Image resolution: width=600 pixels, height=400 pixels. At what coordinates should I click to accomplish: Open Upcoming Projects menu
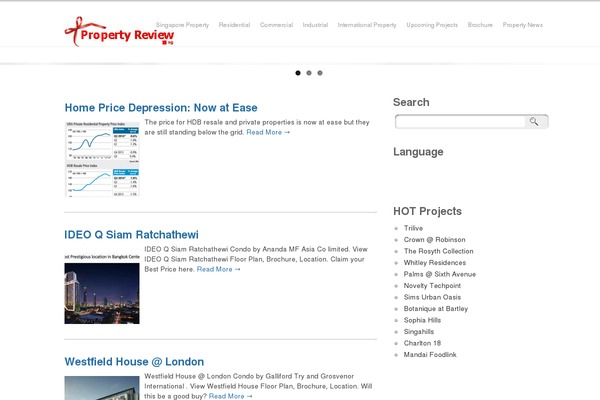point(432,25)
